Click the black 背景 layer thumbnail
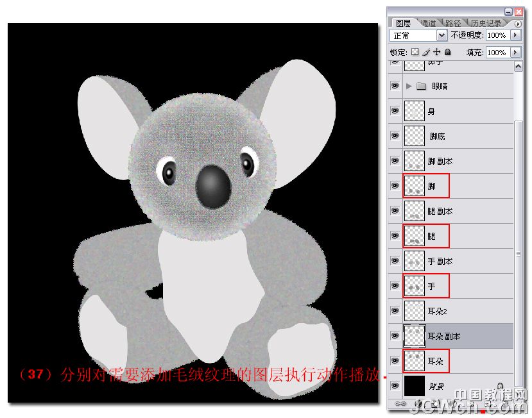 (415, 386)
